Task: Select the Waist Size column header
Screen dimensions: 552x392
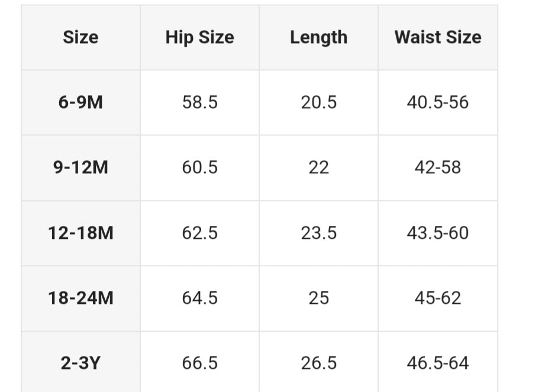Action: click(x=438, y=37)
